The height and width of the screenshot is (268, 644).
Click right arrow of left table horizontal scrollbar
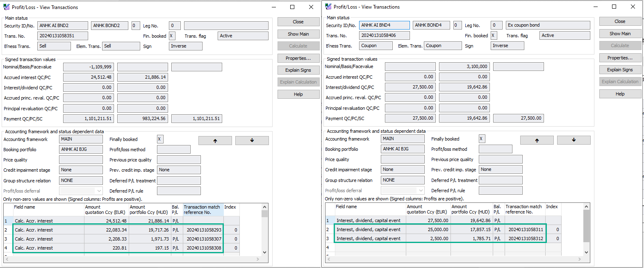click(x=258, y=259)
